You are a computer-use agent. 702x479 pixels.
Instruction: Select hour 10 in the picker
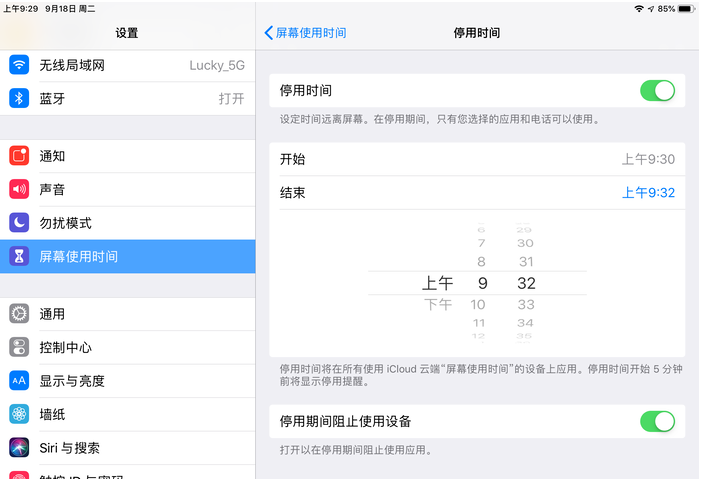pyautogui.click(x=478, y=304)
